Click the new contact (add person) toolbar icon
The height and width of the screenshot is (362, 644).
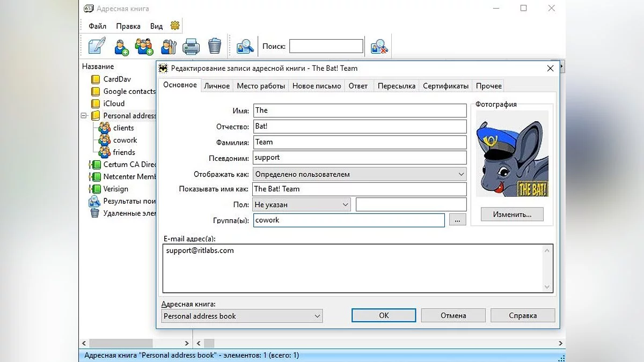tap(122, 47)
